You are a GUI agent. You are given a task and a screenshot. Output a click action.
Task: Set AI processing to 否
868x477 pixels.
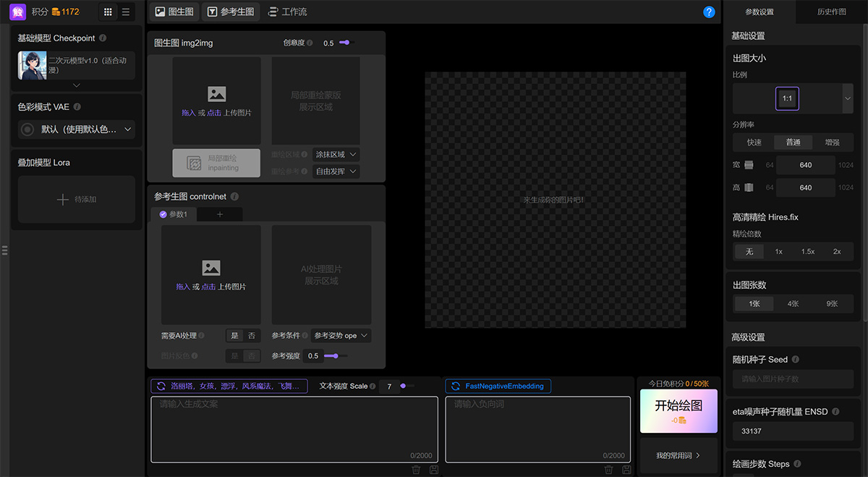[252, 336]
